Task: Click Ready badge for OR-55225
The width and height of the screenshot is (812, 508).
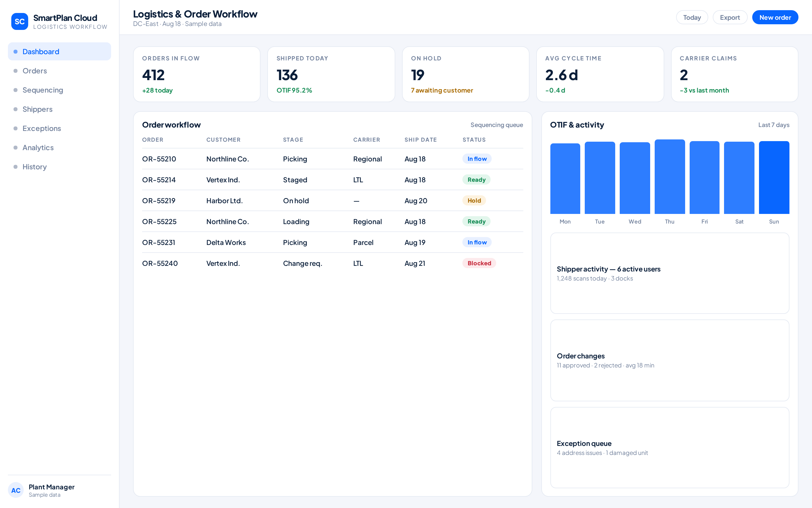Action: (476, 222)
